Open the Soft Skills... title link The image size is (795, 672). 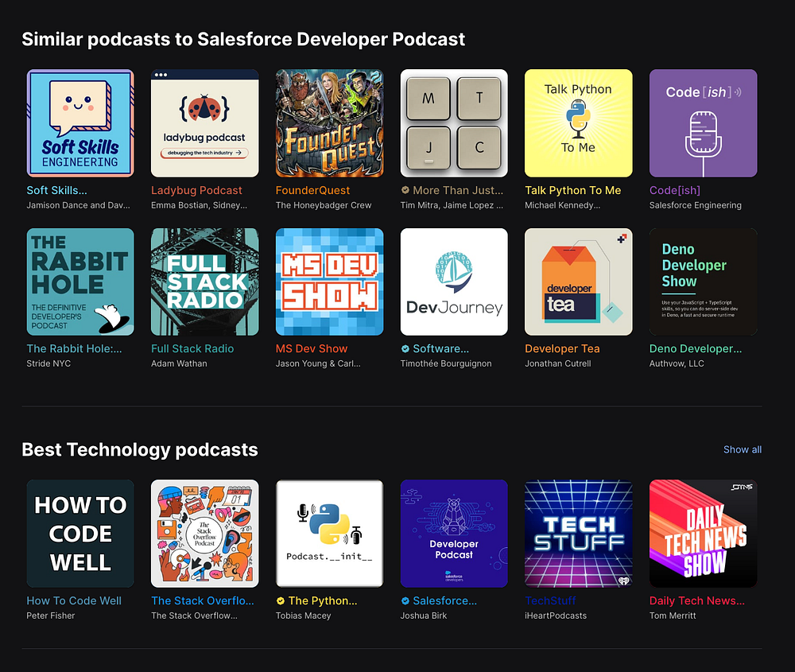(56, 190)
